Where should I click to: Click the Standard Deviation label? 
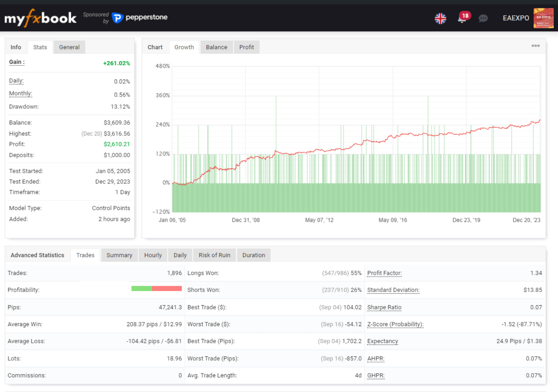click(393, 290)
